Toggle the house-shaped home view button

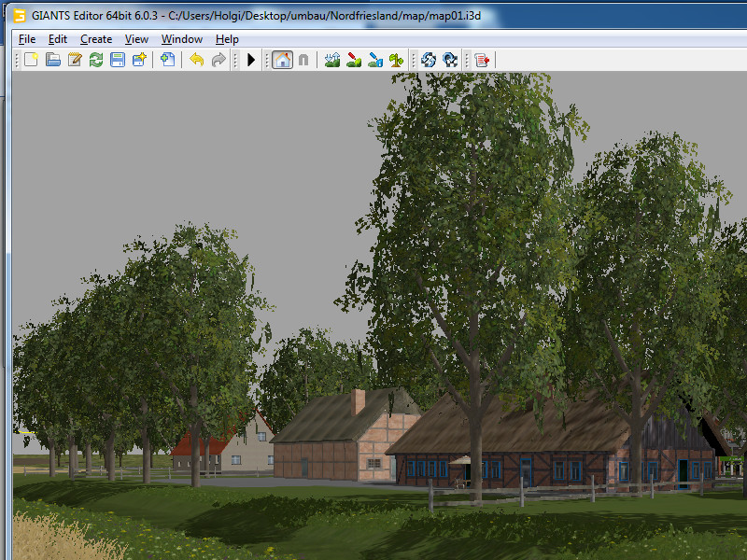point(282,60)
